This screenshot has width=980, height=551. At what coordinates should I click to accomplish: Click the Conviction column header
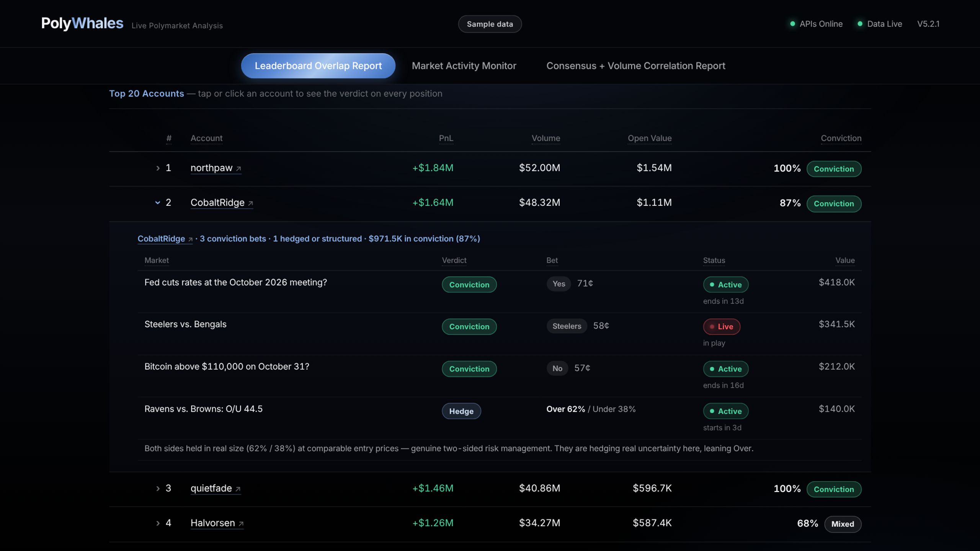(841, 138)
